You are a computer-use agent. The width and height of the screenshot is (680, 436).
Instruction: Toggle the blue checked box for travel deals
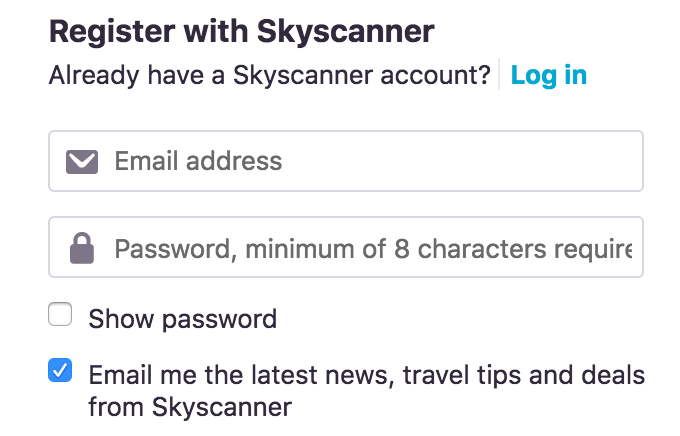click(61, 372)
